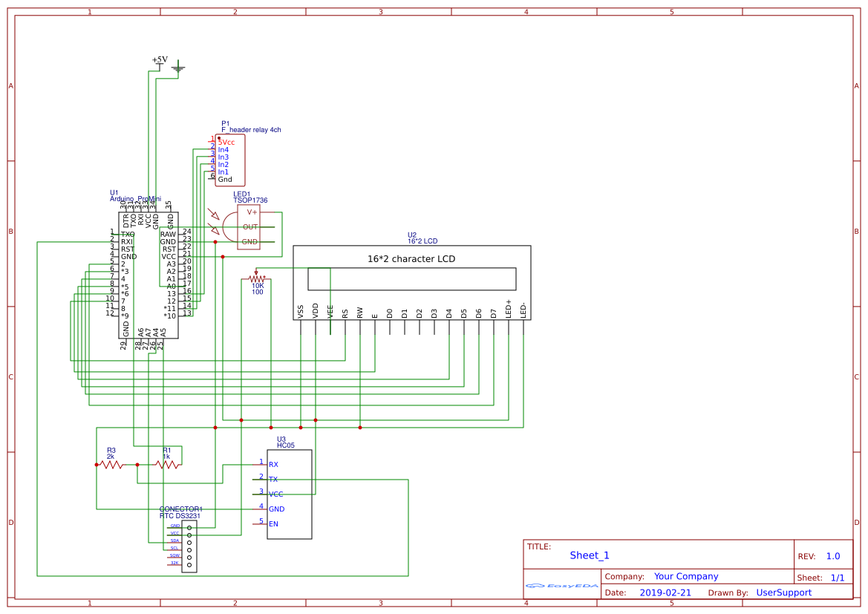
Task: Select the revision value 1.0
Action: pyautogui.click(x=833, y=555)
